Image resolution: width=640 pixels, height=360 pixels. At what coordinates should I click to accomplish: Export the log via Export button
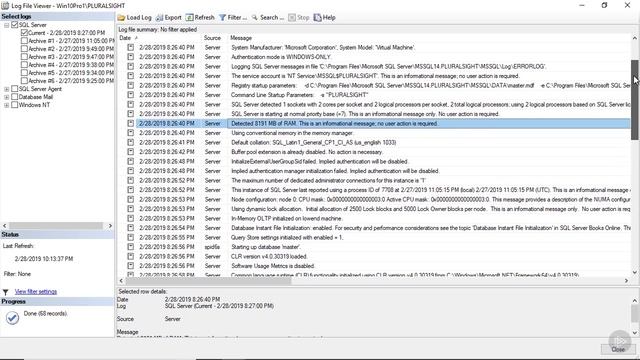[x=169, y=18]
